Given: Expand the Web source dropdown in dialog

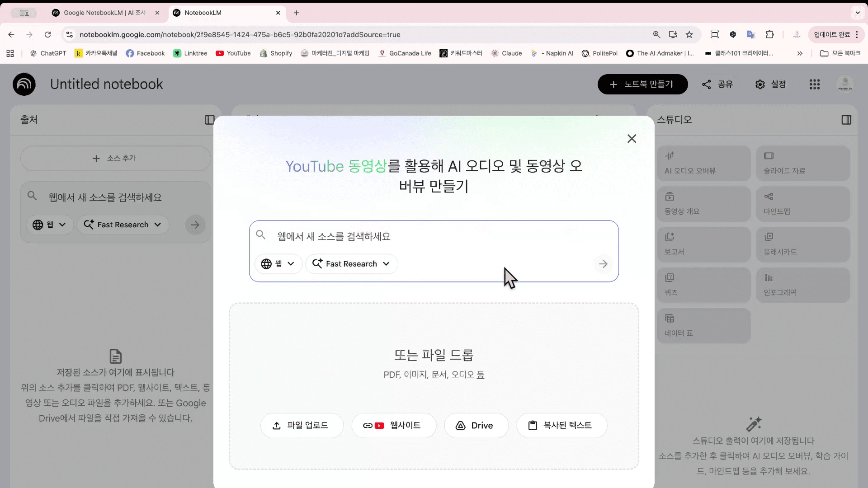Looking at the screenshot, I should click(278, 264).
